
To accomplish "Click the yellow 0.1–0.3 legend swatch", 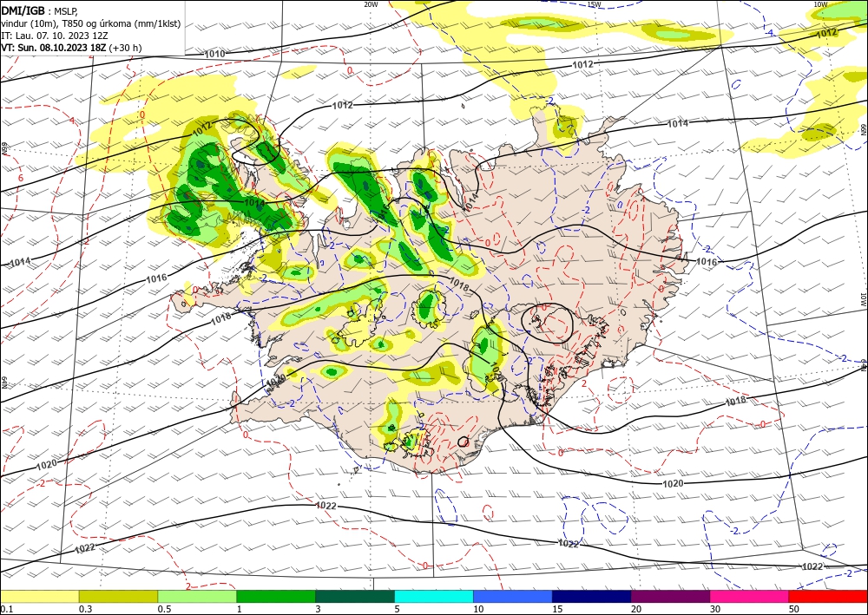I will point(39,596).
